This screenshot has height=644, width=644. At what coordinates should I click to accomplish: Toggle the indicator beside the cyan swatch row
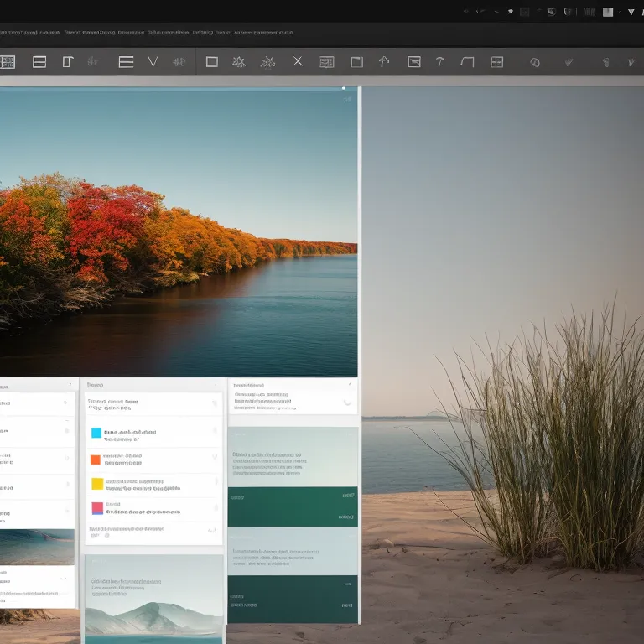215,432
